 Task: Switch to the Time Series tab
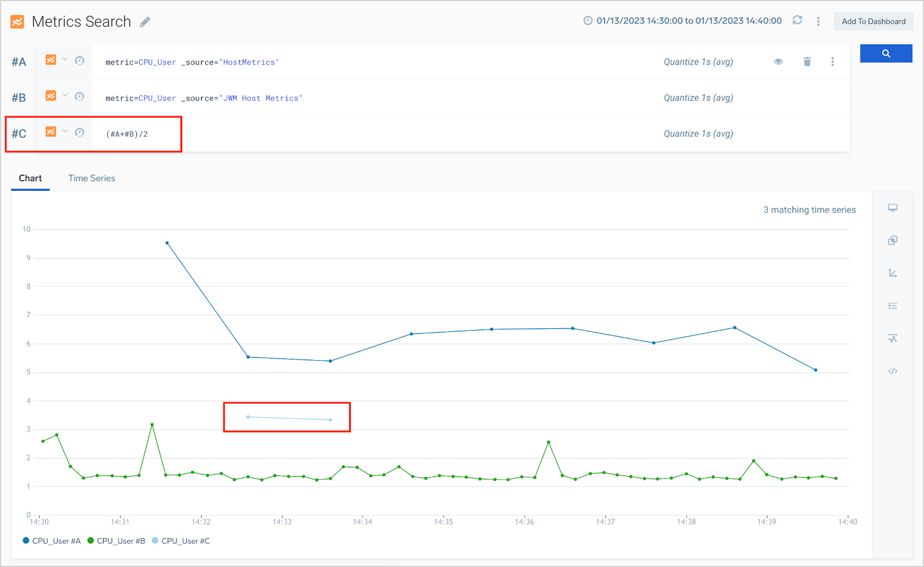tap(91, 178)
